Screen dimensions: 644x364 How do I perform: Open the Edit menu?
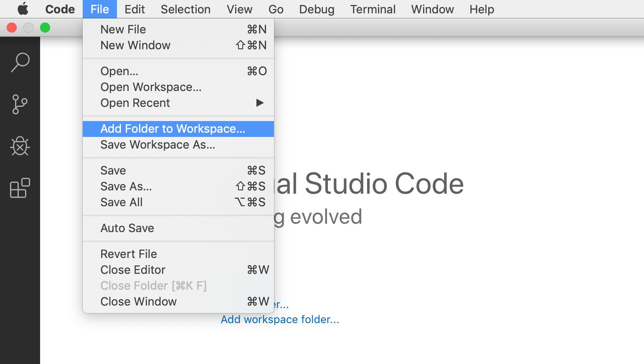pos(134,9)
